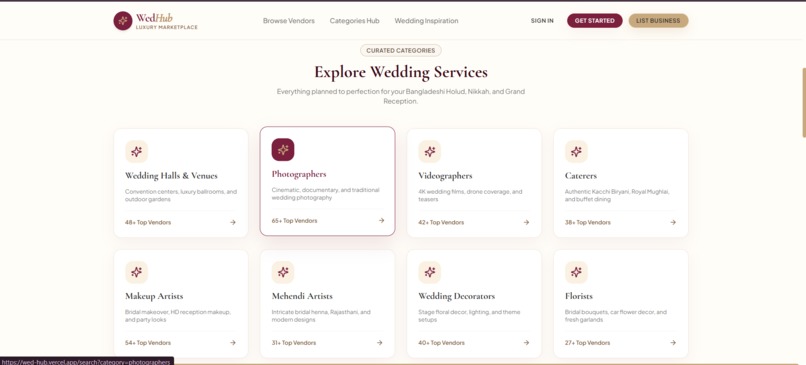Open the Videographers category title
This screenshot has height=365, width=806.
445,176
